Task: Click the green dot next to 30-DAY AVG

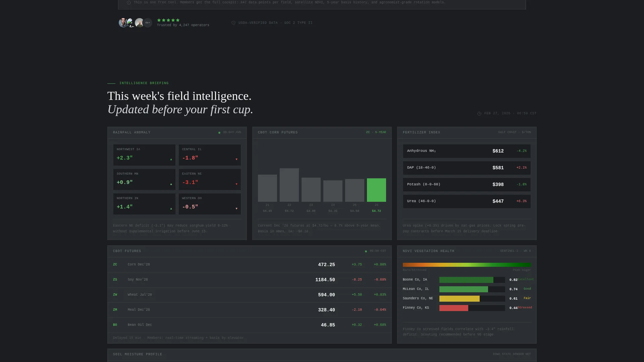Action: click(x=219, y=133)
